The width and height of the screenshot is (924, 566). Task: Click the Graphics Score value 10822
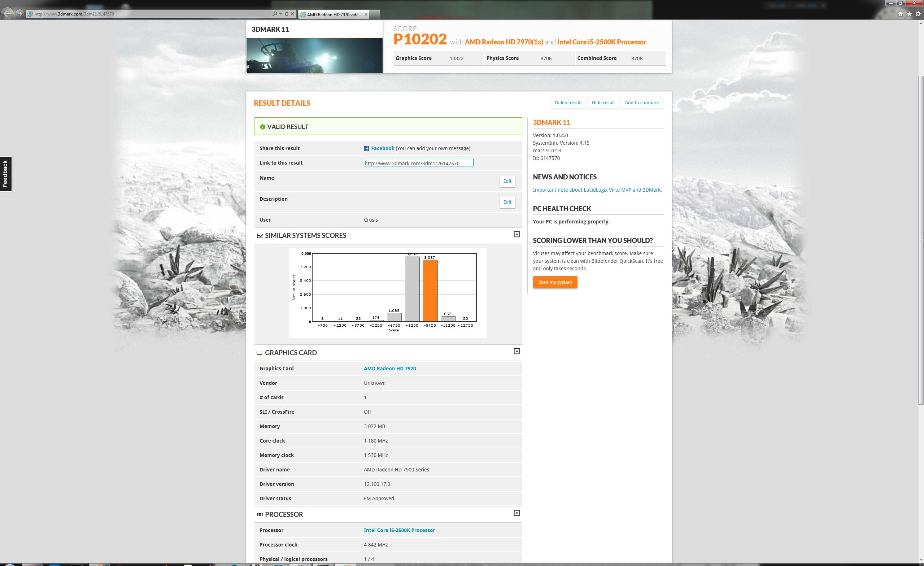pos(456,58)
